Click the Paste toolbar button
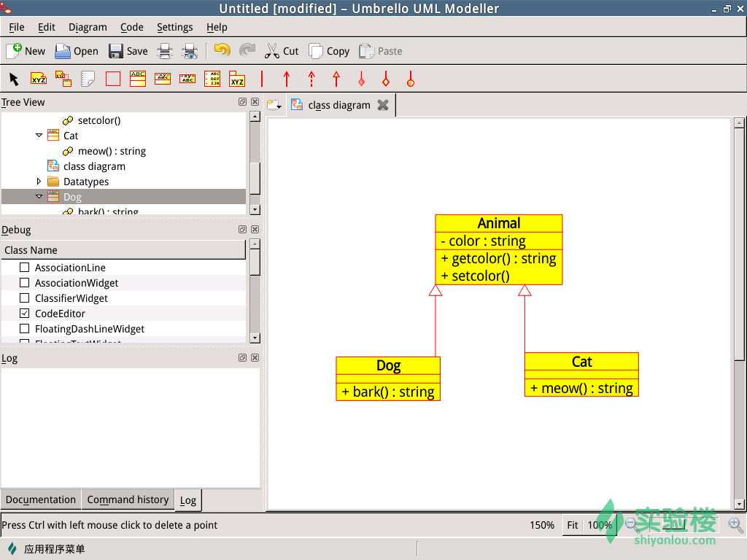This screenshot has width=747, height=560. click(380, 51)
